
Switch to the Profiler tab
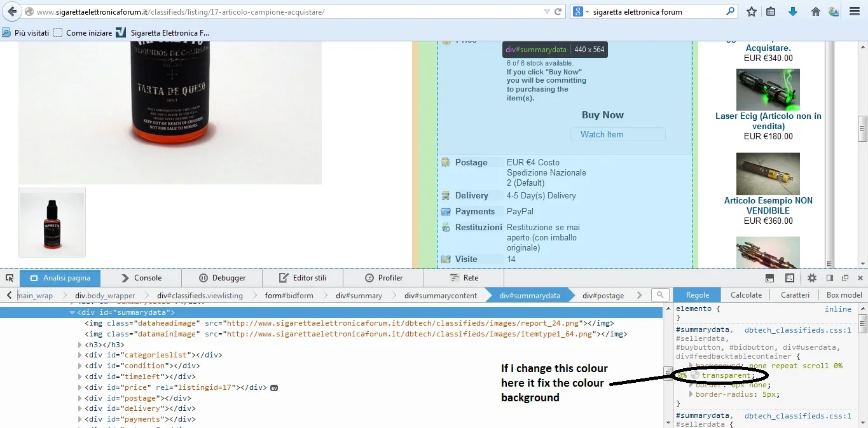pos(383,278)
